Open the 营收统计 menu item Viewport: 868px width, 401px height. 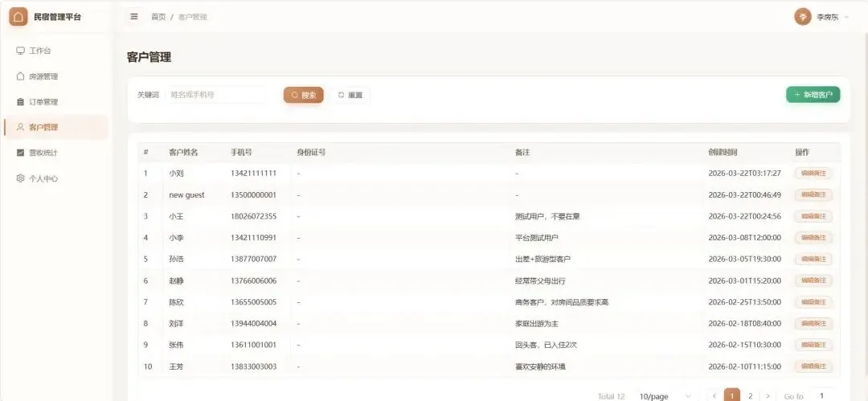55,153
